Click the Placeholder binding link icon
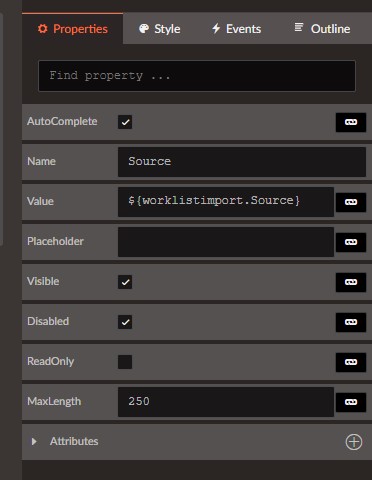372x480 pixels. [351, 242]
